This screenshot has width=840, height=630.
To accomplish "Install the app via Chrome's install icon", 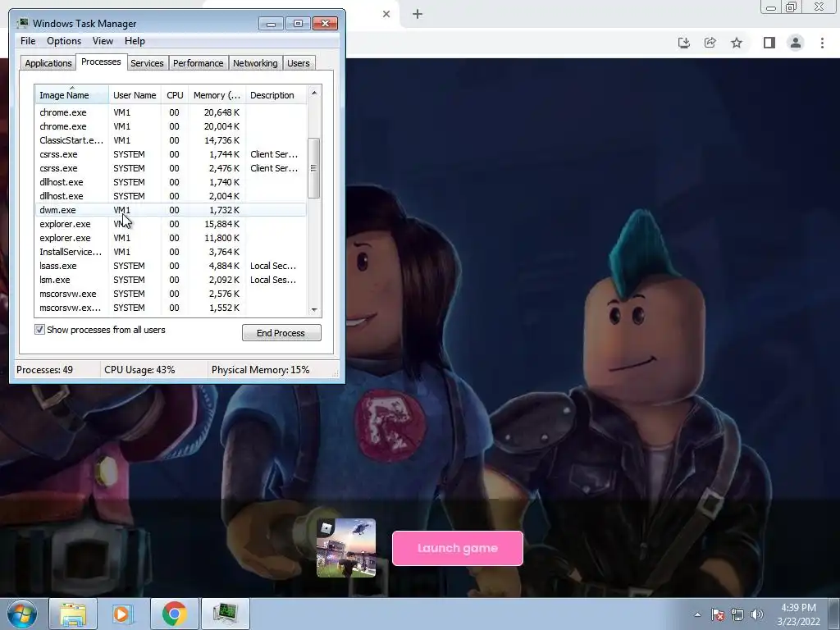I will 683,43.
